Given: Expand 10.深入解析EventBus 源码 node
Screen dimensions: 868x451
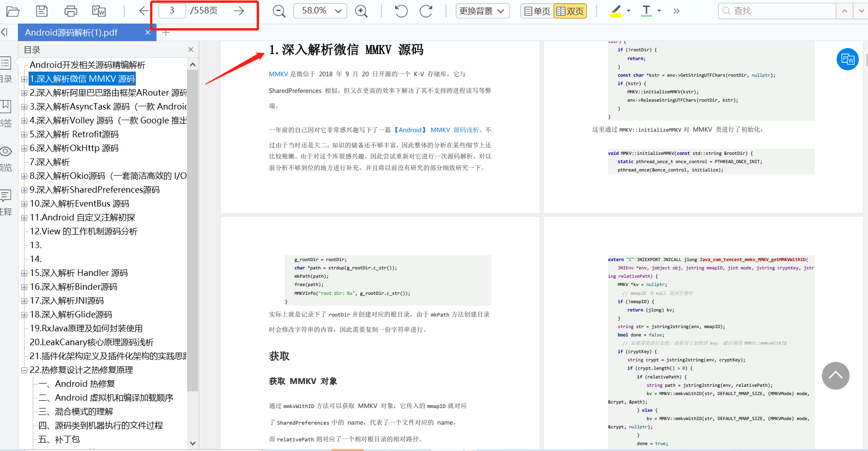Looking at the screenshot, I should pyautogui.click(x=24, y=204).
